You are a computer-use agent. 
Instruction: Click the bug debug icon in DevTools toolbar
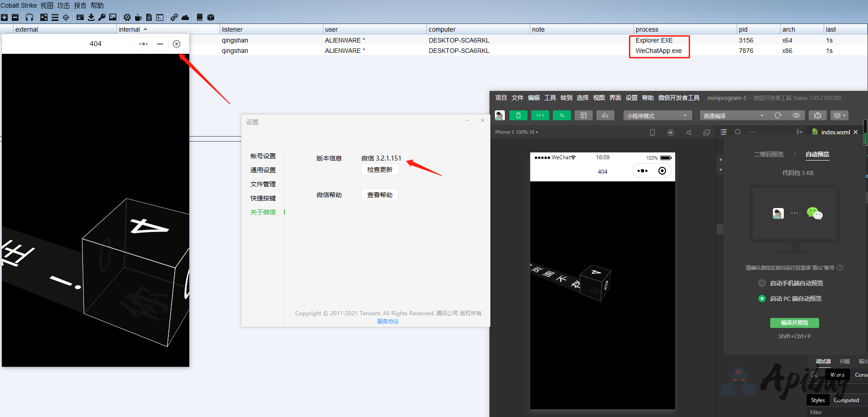point(817,115)
